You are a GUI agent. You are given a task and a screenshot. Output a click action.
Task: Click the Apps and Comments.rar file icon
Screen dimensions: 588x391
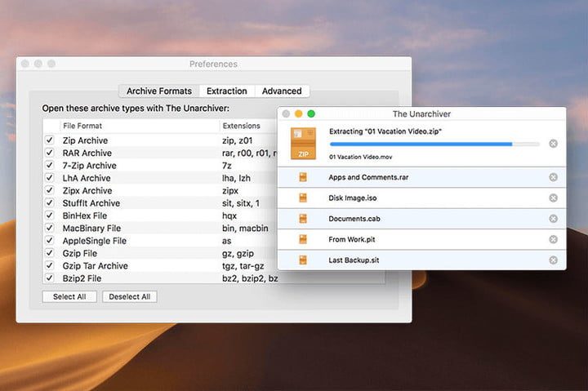tap(303, 177)
